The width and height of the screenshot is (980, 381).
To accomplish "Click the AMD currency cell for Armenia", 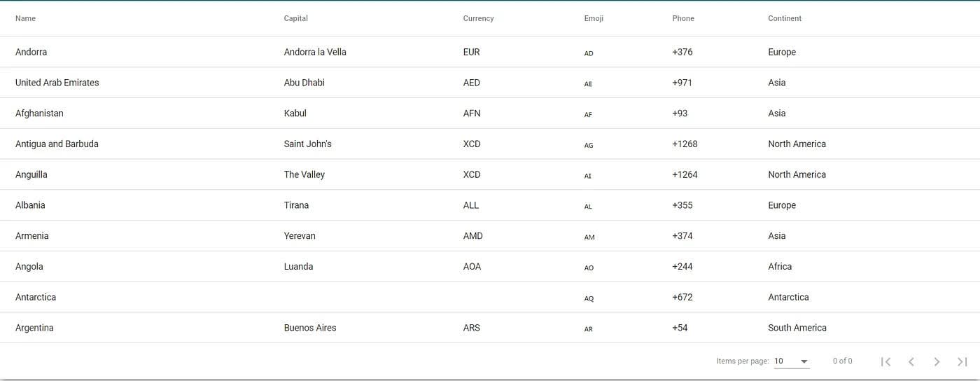I will [x=472, y=236].
